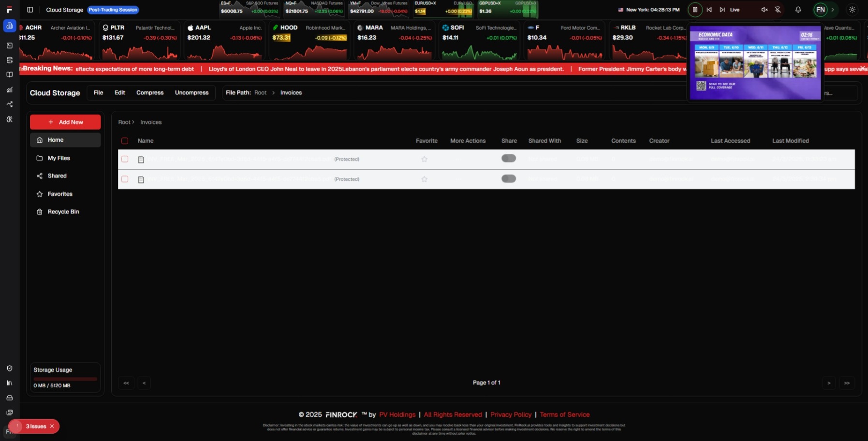This screenshot has height=441, width=868.
Task: Click the Storage Usage progress bar
Action: (x=65, y=379)
